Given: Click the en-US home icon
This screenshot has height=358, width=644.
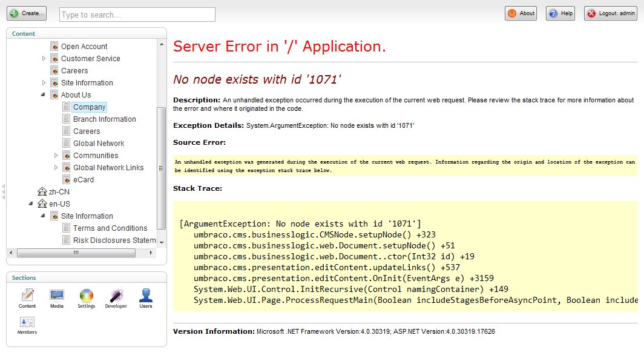Looking at the screenshot, I should 42,204.
